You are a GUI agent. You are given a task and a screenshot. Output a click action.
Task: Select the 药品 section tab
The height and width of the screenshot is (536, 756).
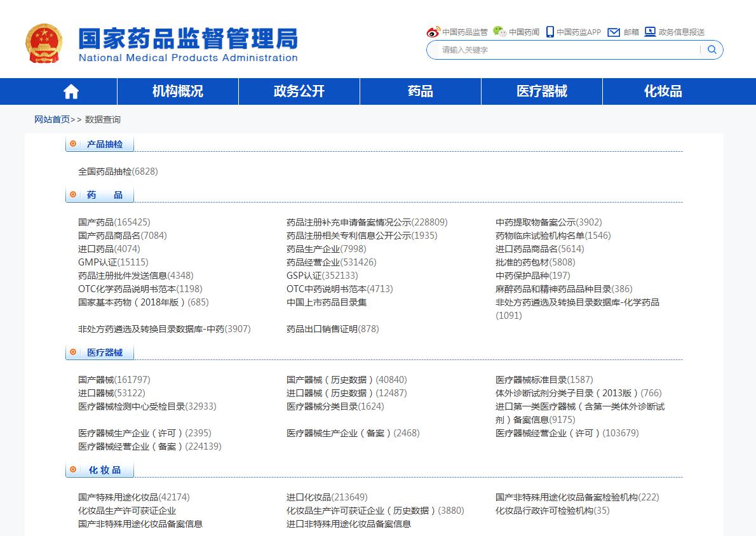pos(100,195)
